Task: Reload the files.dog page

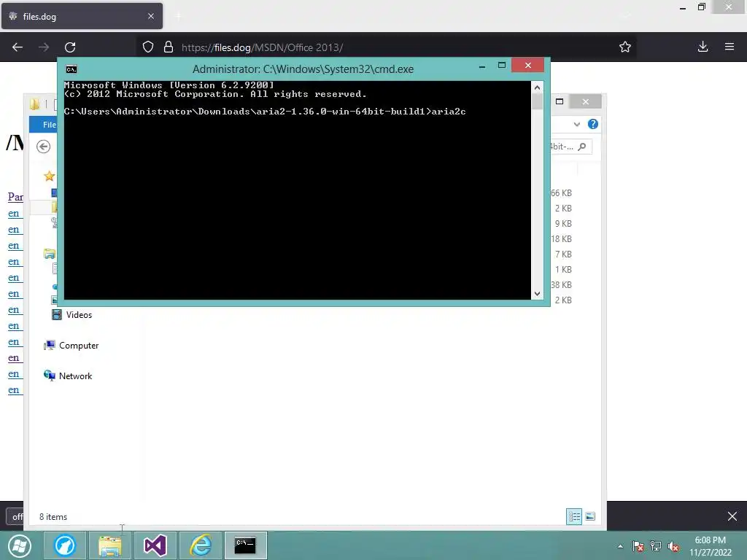Action: (70, 47)
